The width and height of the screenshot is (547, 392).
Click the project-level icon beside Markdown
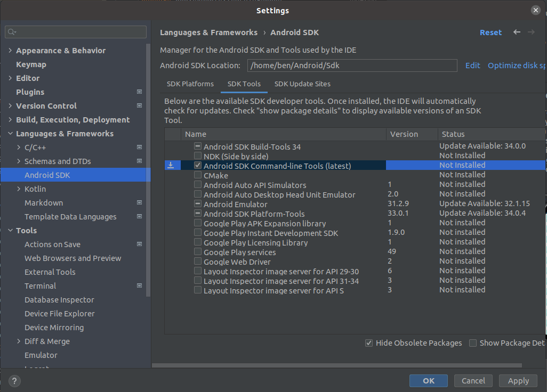[139, 202]
